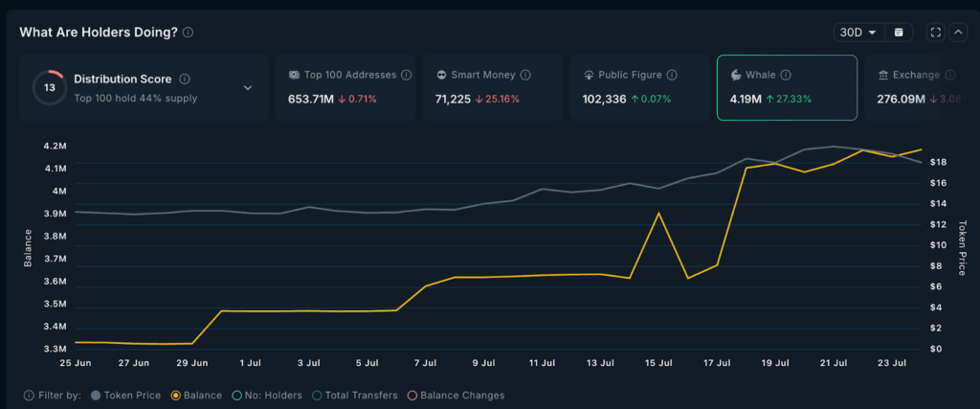Click the Filter by info icon
This screenshot has width=980, height=409.
pos(29,396)
